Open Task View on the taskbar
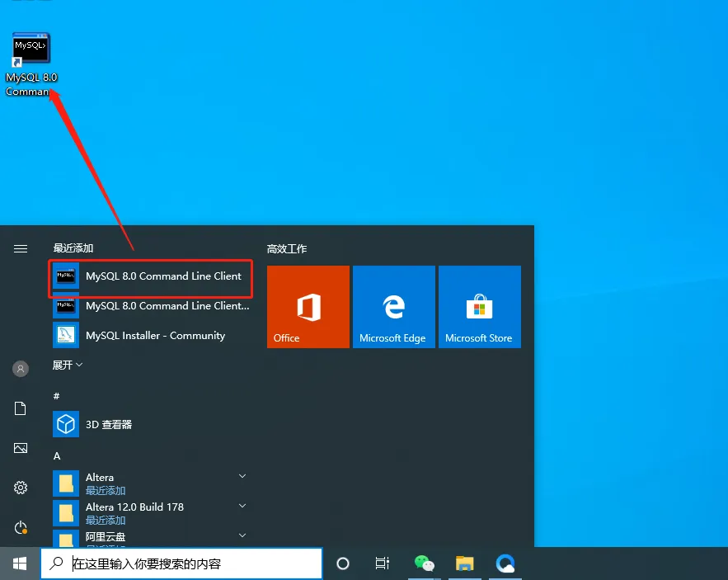 382,563
